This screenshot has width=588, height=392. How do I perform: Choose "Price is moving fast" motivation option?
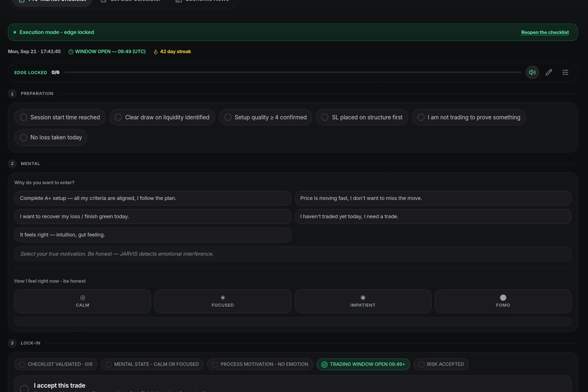pyautogui.click(x=433, y=198)
